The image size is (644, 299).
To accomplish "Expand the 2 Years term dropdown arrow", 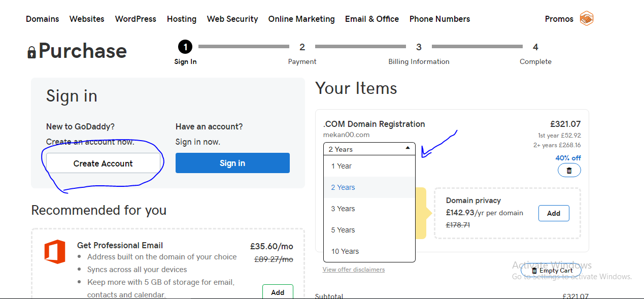I will click(408, 148).
